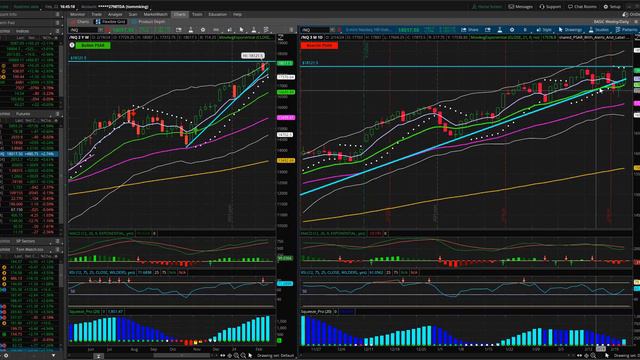Open left chart settings gear icon
The height and width of the screenshot is (360, 640).
203,30
